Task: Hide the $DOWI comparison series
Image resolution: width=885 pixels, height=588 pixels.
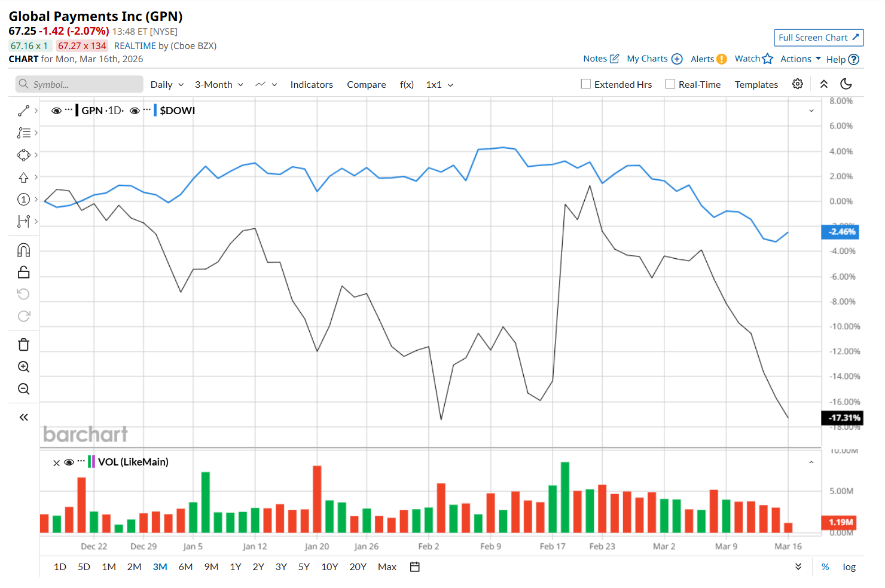Action: coord(135,111)
